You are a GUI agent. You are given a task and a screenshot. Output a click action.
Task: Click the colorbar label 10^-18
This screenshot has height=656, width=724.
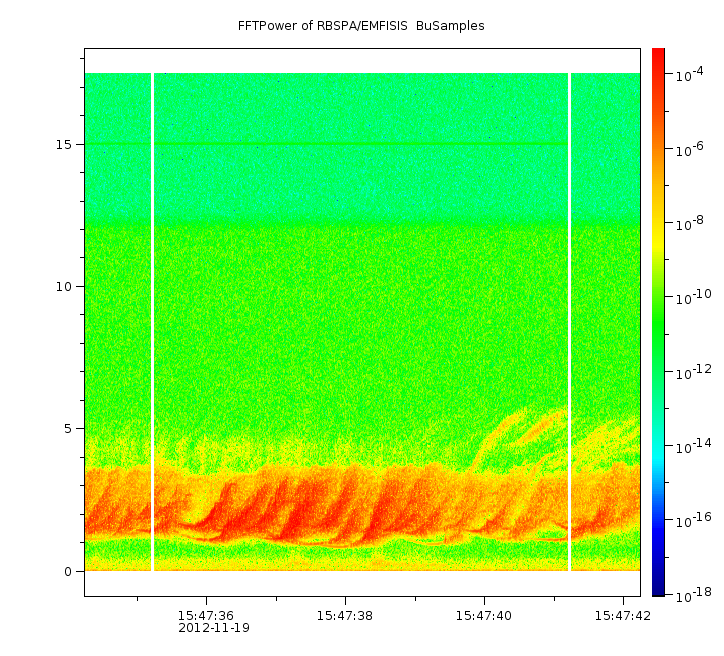point(694,595)
